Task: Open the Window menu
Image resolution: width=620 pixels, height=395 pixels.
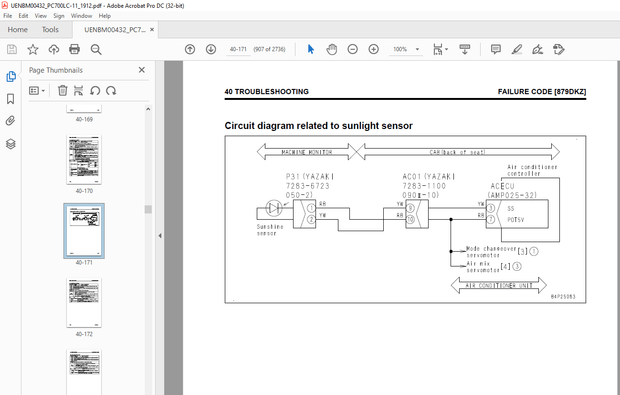Action: point(81,16)
